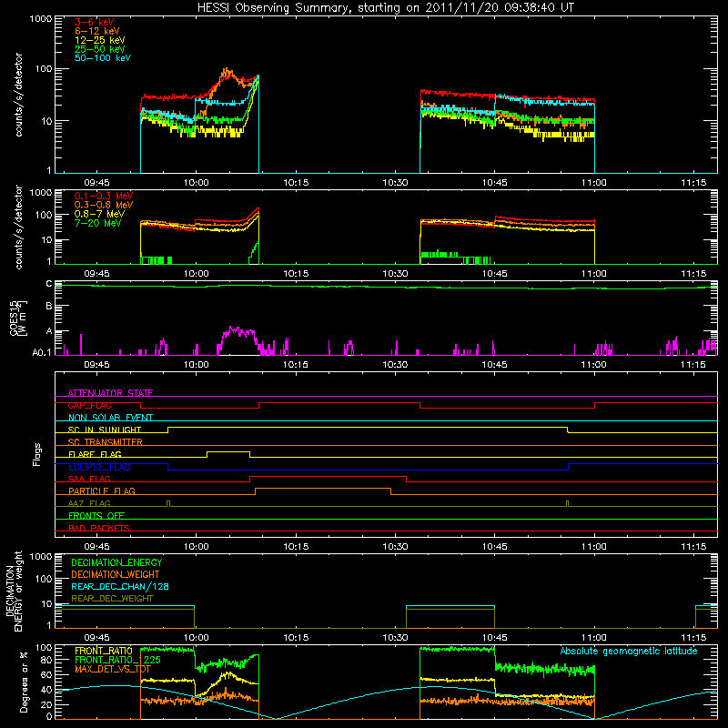This screenshot has width=728, height=728.
Task: Click the REAR_DEC_CHAN/128 legend label
Action: click(x=120, y=586)
